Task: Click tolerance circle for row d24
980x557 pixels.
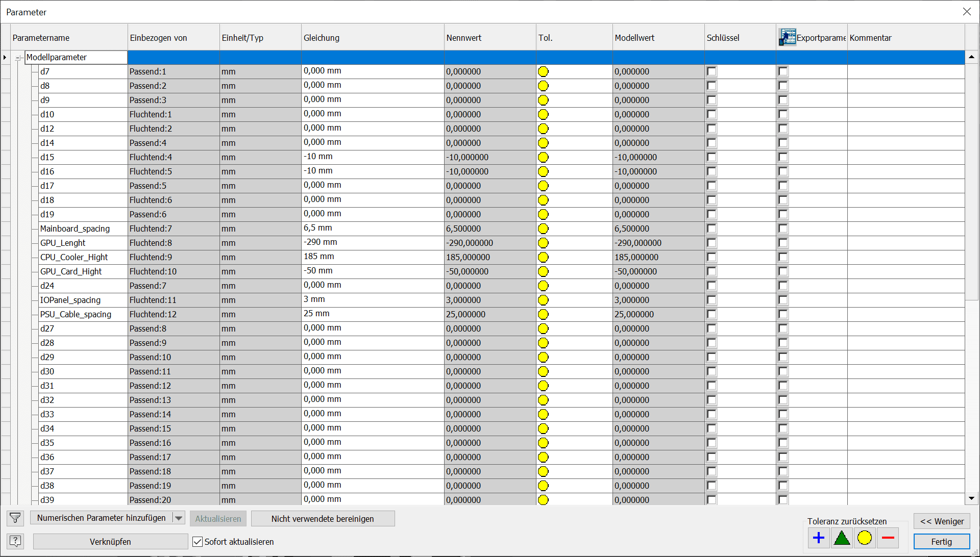Action: [x=543, y=286]
